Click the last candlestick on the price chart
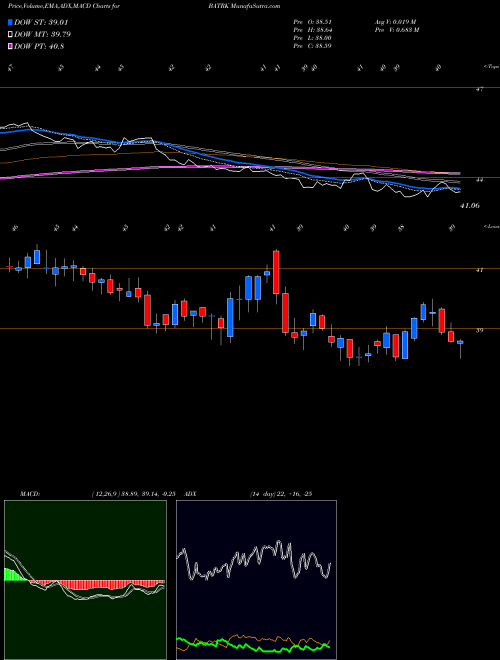 coord(460,349)
